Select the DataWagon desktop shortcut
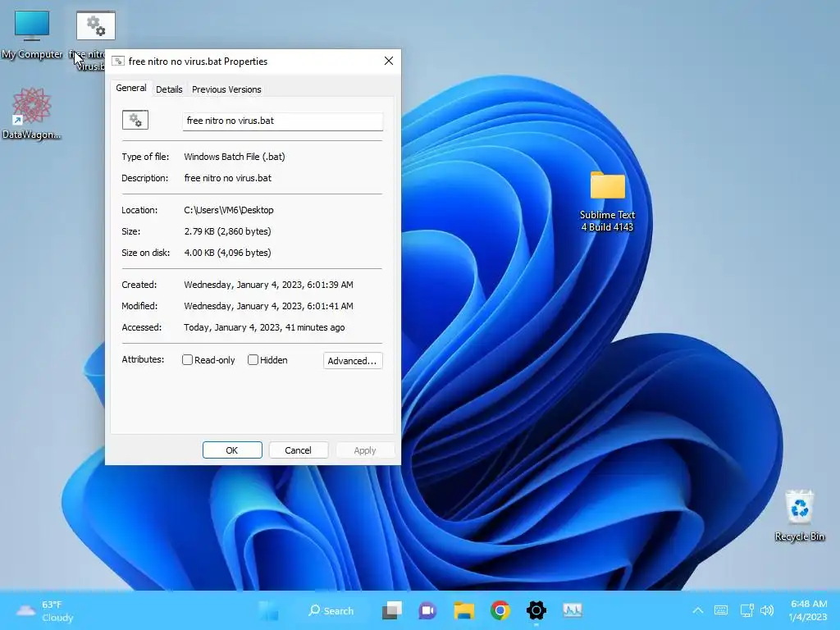 tap(32, 113)
